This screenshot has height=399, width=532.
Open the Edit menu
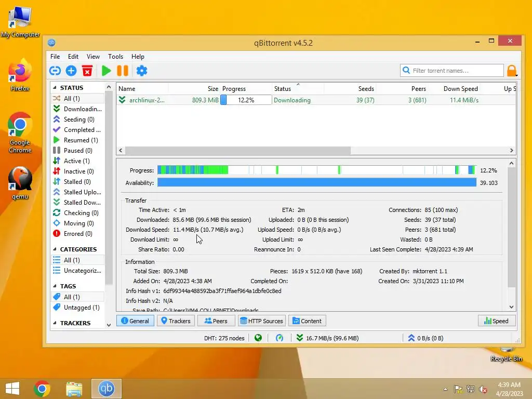click(73, 57)
